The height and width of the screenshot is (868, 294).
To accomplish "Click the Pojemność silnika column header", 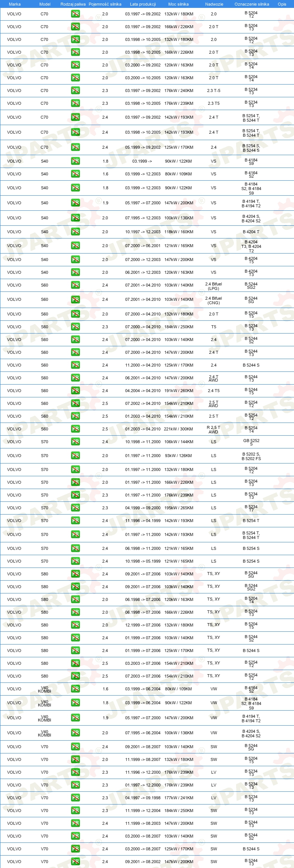I will coord(105,4).
